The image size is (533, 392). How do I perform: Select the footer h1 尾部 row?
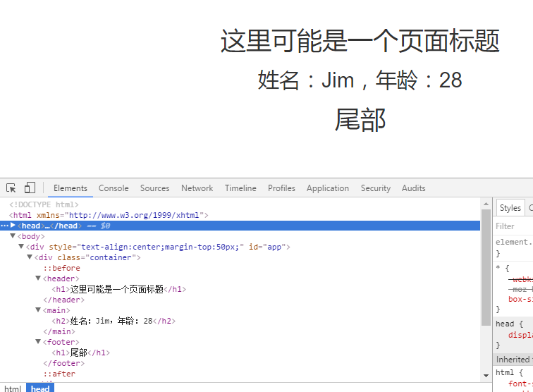pyautogui.click(x=80, y=353)
